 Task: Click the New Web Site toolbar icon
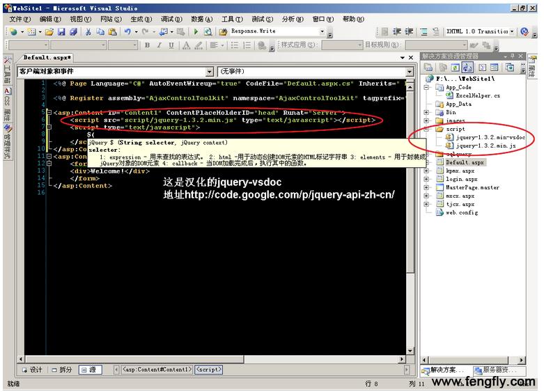click(13, 32)
